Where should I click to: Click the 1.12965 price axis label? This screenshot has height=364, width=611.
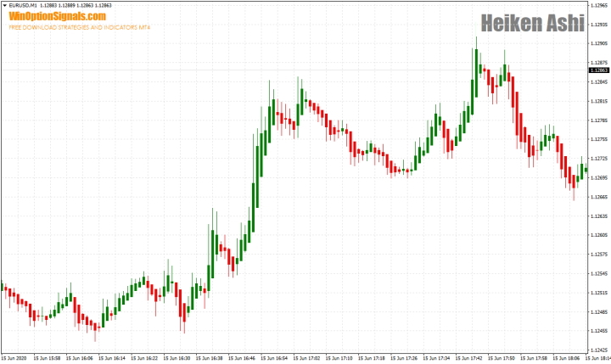coord(598,5)
